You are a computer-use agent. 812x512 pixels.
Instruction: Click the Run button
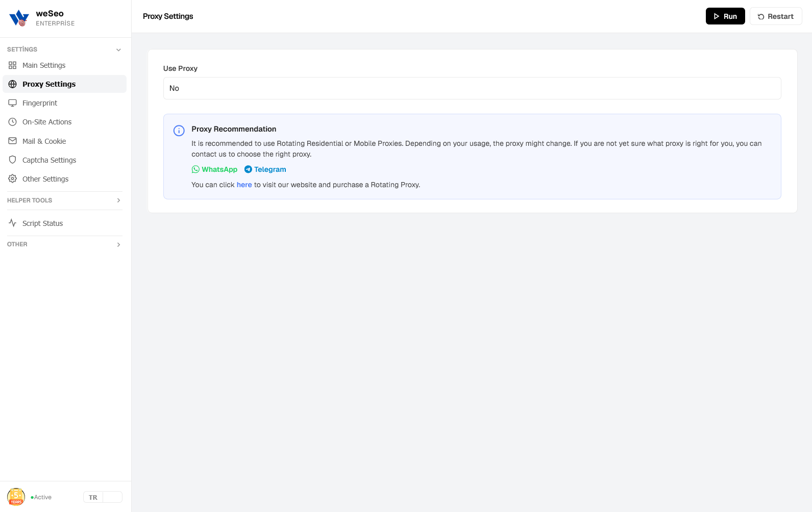(725, 16)
